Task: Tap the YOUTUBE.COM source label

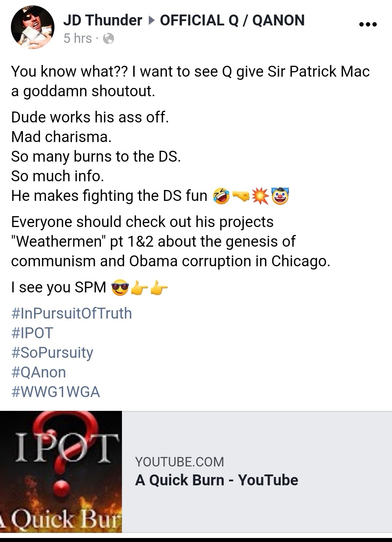Action: pos(180,462)
